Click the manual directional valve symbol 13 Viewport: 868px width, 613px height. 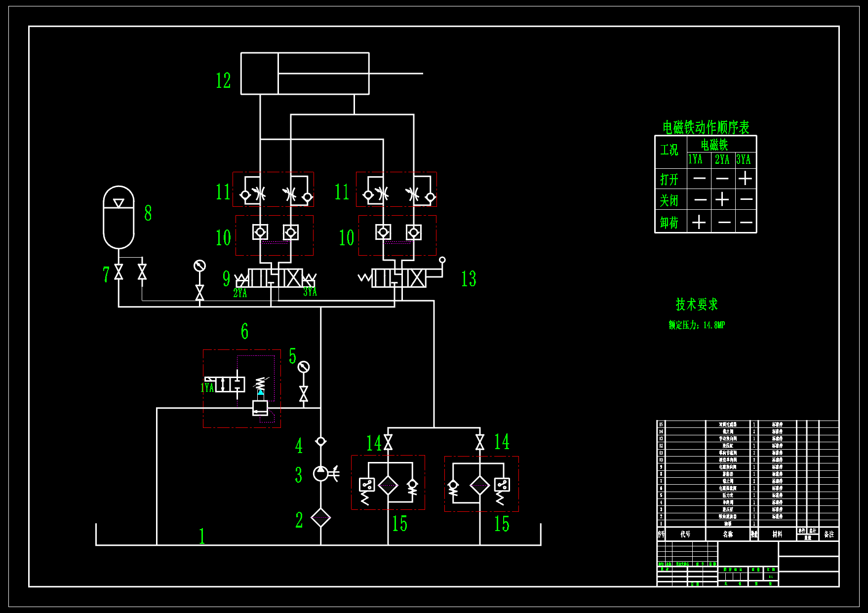tap(399, 278)
